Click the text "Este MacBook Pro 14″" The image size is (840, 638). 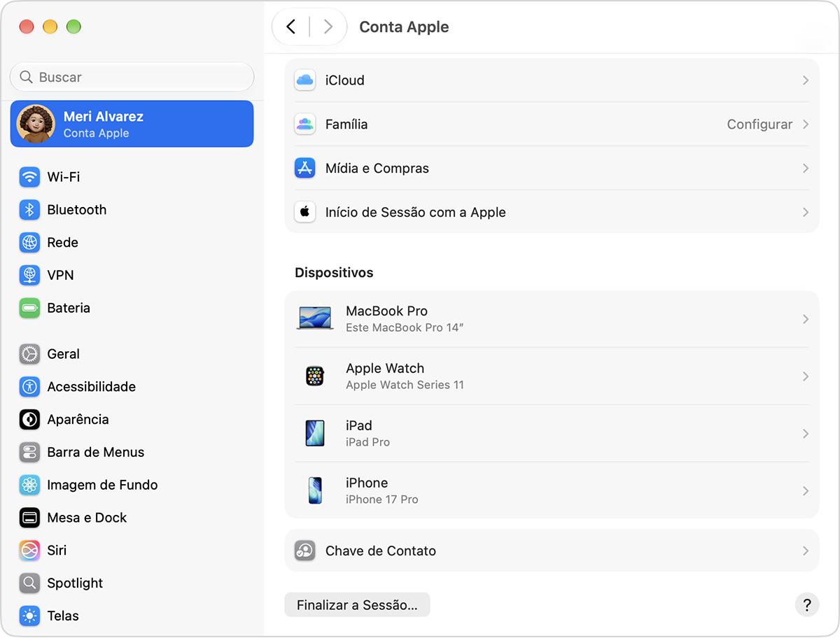405,327
